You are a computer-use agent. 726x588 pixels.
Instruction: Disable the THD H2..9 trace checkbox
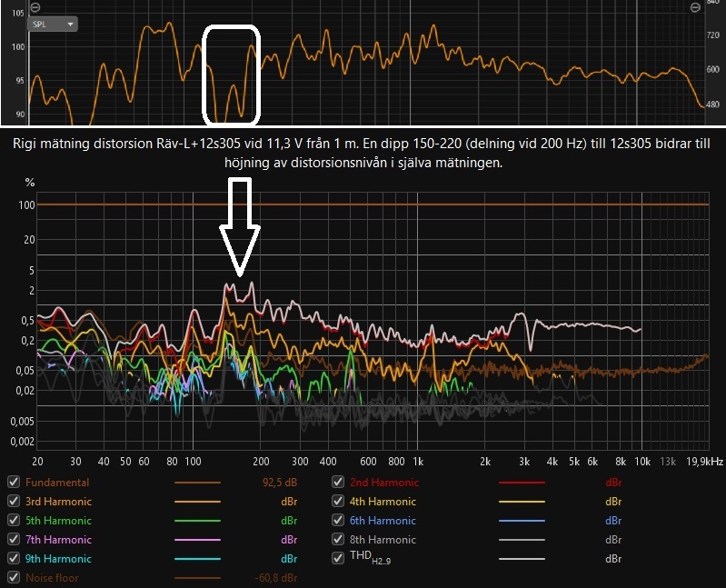click(x=338, y=558)
